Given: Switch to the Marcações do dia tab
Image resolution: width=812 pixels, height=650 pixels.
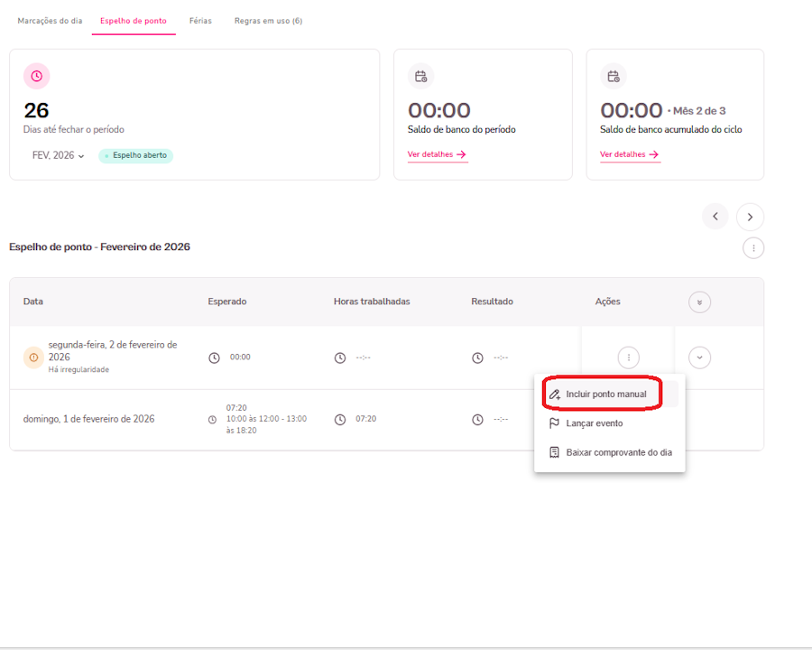Looking at the screenshot, I should (x=50, y=21).
